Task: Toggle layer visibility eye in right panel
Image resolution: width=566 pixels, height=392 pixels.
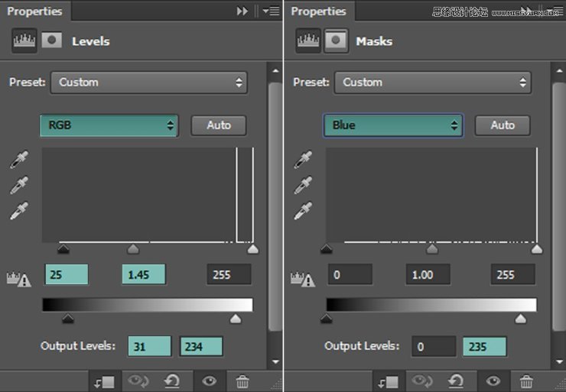Action: pos(493,381)
